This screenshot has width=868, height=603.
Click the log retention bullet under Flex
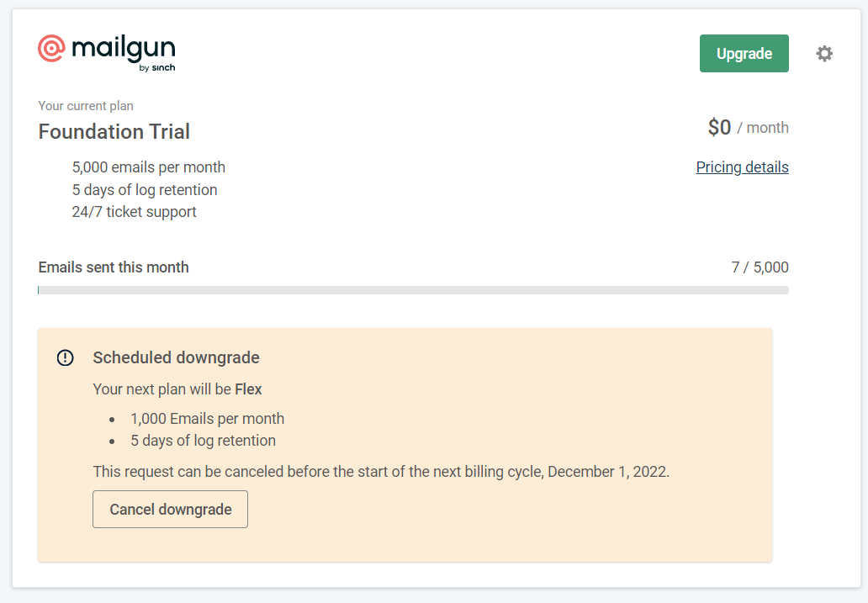click(203, 441)
